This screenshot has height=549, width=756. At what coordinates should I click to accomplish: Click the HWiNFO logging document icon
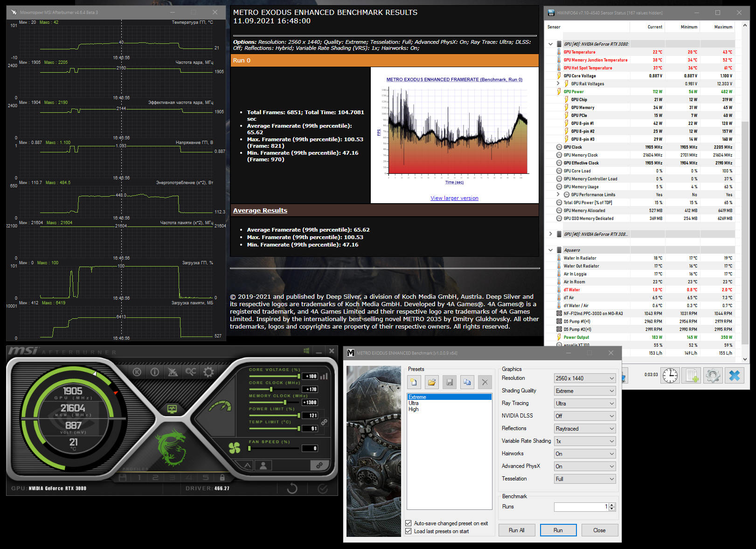[x=692, y=375]
